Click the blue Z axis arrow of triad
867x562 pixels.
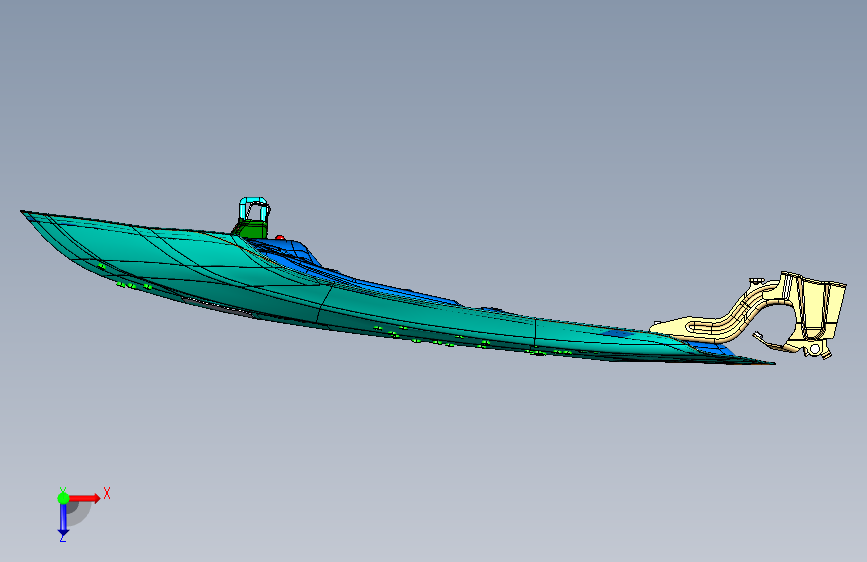(63, 519)
